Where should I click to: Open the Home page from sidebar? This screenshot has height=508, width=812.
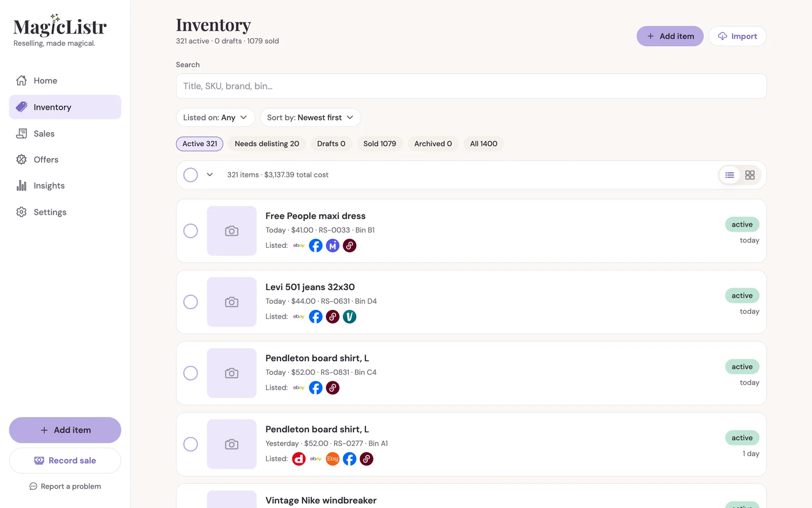(65, 81)
